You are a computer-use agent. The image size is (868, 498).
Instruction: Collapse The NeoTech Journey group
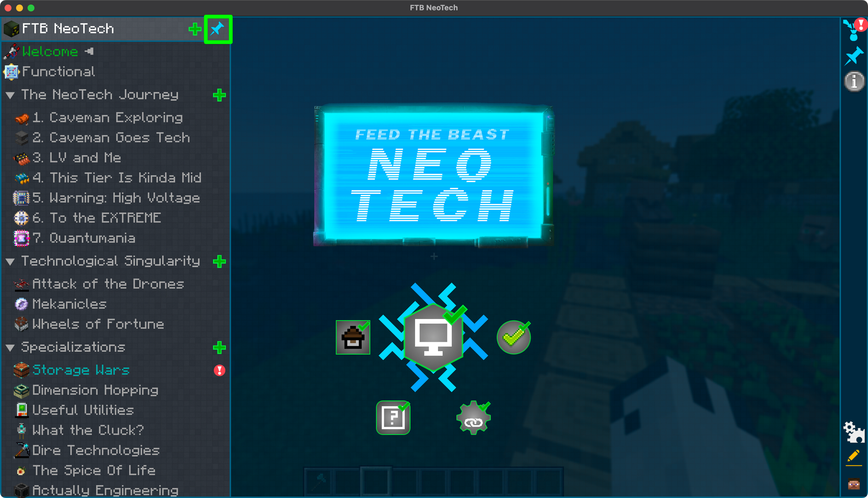(x=10, y=95)
